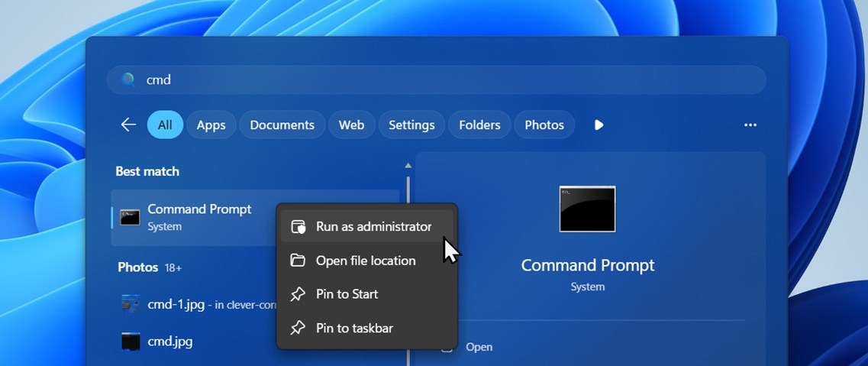Viewport: 868px width, 366px height.
Task: Switch to the Photos filter tab
Action: (x=544, y=125)
